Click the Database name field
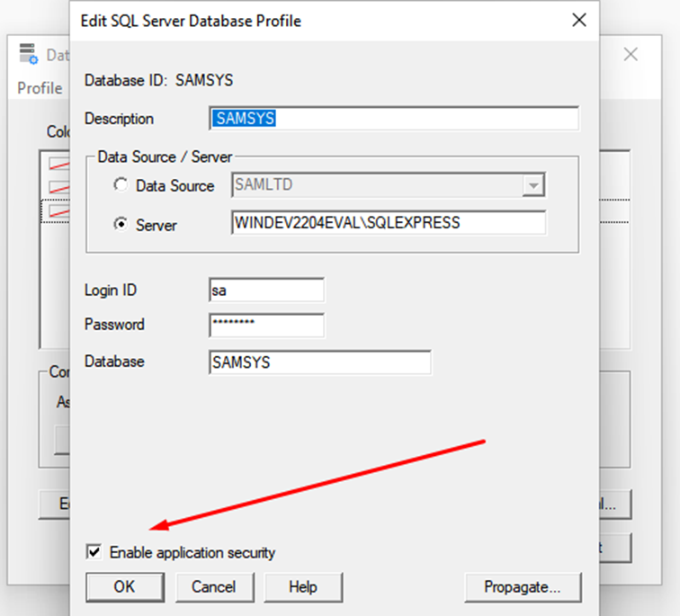This screenshot has width=680, height=616. [319, 362]
